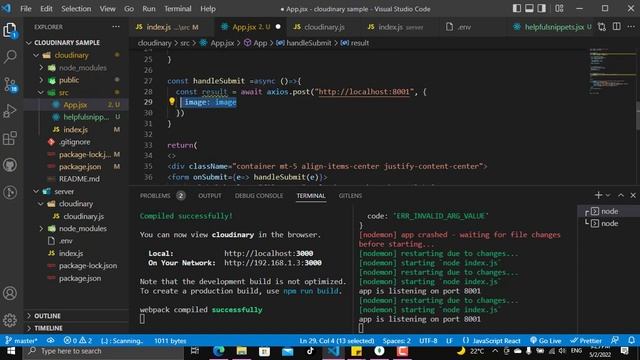Split the editor to the right

(x=617, y=27)
